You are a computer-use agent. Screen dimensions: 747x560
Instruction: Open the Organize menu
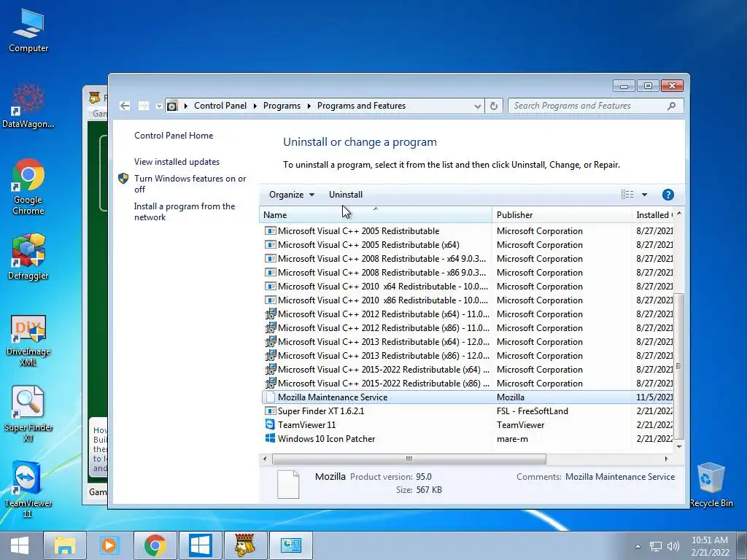click(292, 194)
